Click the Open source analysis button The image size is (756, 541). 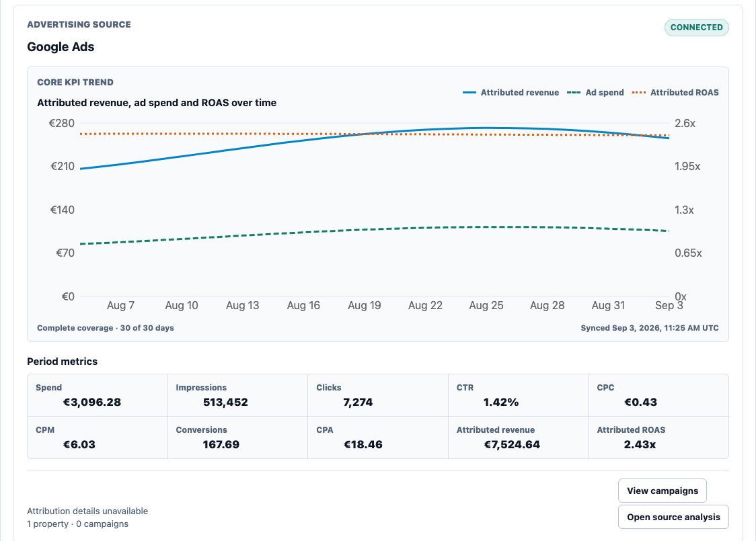coord(673,516)
